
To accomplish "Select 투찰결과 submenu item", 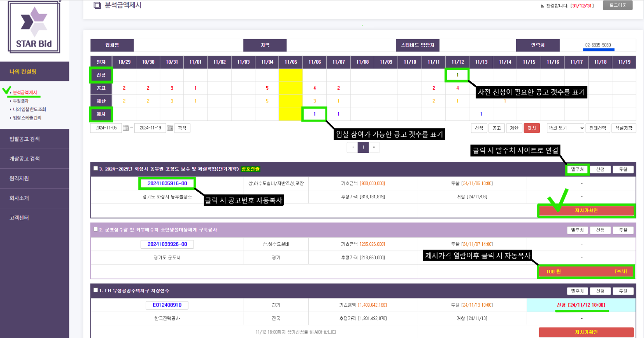I will pyautogui.click(x=21, y=101).
